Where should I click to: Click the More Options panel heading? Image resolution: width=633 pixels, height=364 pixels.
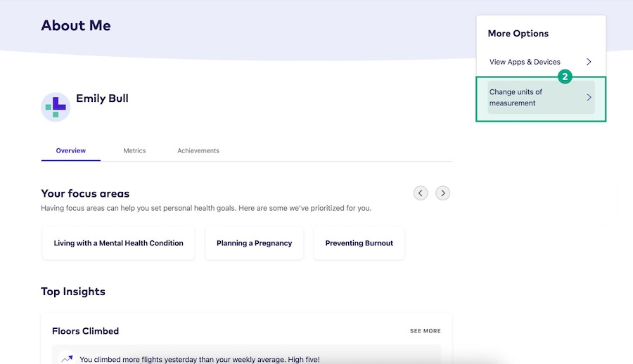518,34
